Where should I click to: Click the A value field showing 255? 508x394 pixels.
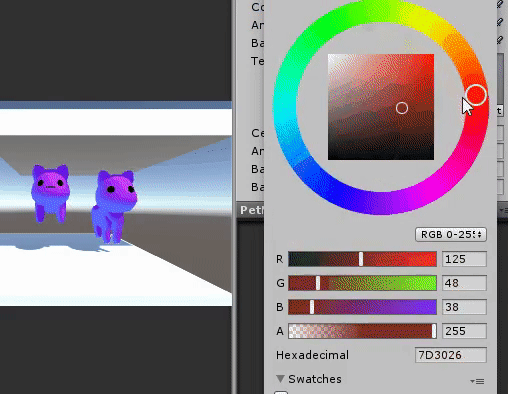coord(464,331)
